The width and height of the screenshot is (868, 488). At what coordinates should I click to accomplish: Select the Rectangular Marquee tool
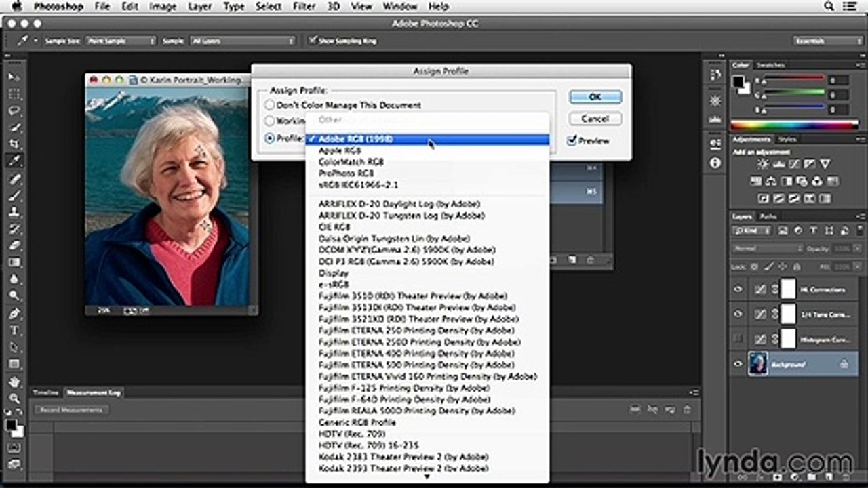point(14,94)
